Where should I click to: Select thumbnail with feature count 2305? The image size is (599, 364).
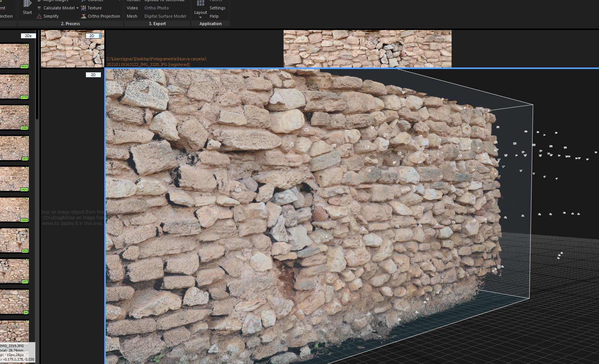coord(14,210)
